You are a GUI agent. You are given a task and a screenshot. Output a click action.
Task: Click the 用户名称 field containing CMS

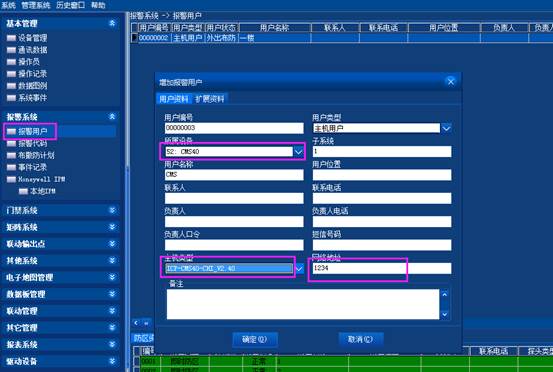(234, 175)
